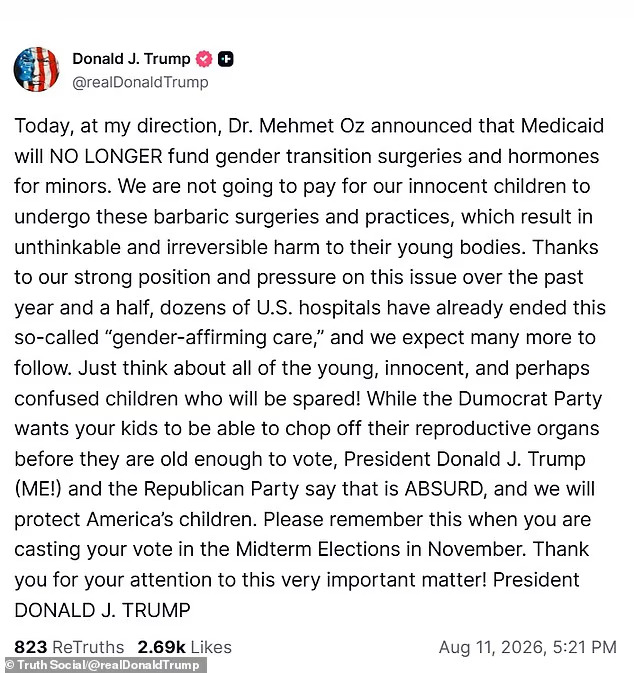Click the closing signature 'DONALD J. TRUMP'
This screenshot has width=634, height=673.
pyautogui.click(x=102, y=610)
